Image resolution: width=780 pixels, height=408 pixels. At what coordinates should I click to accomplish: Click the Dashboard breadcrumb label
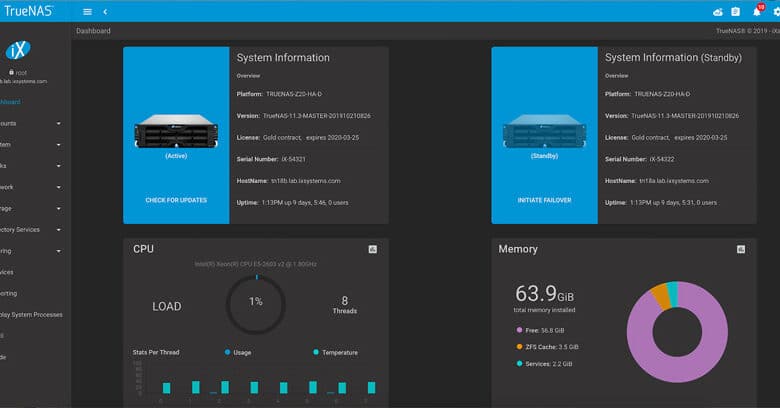94,31
